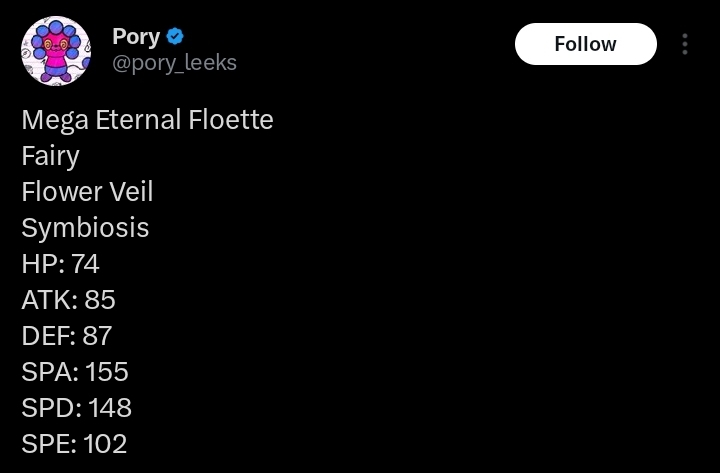Click the display name Pory
This screenshot has width=720, height=473.
coord(136,37)
